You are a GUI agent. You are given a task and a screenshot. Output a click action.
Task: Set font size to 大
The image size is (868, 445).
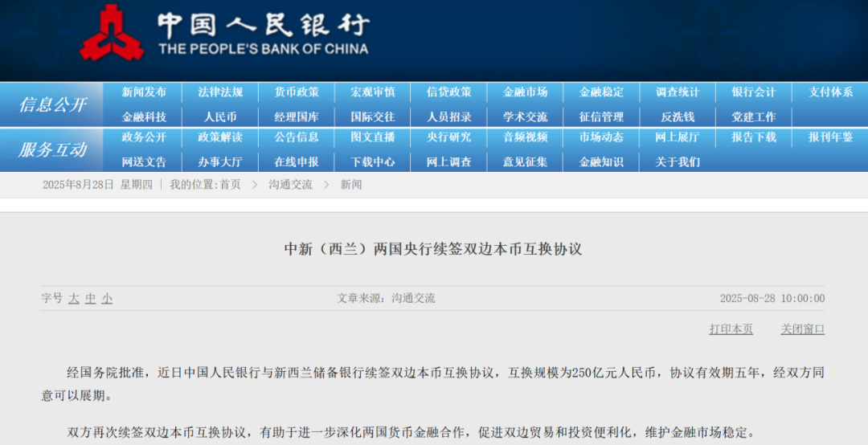pos(74,299)
